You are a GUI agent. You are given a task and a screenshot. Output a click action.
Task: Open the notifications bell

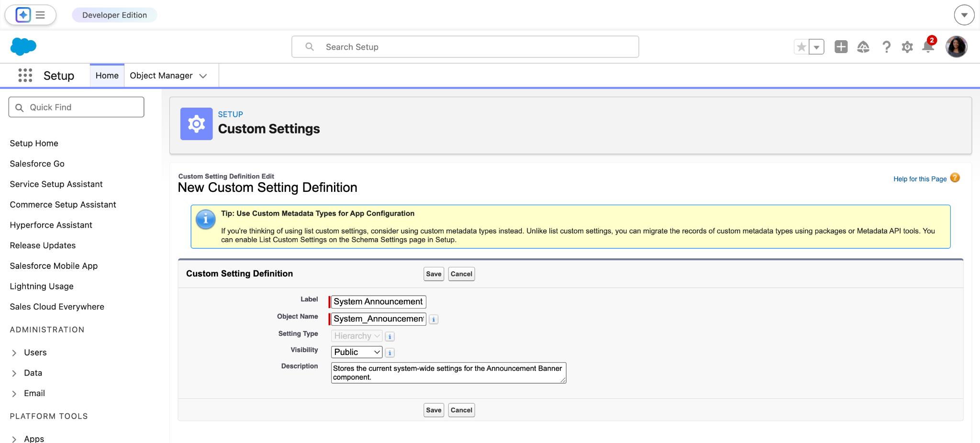(928, 47)
